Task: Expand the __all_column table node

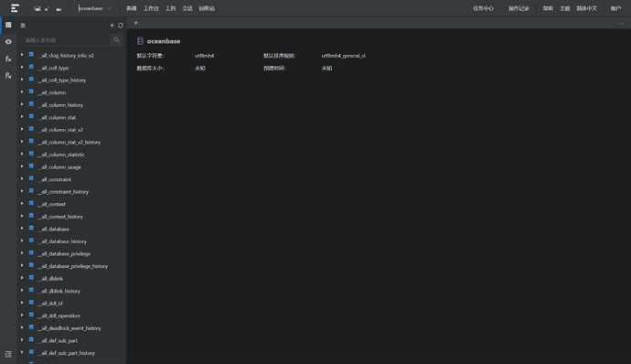Action: [22, 92]
